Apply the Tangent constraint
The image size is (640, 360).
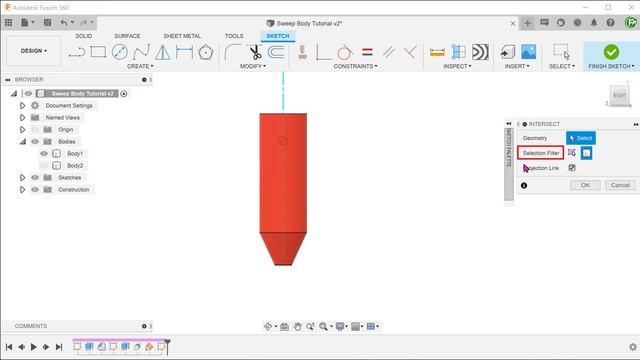[345, 52]
